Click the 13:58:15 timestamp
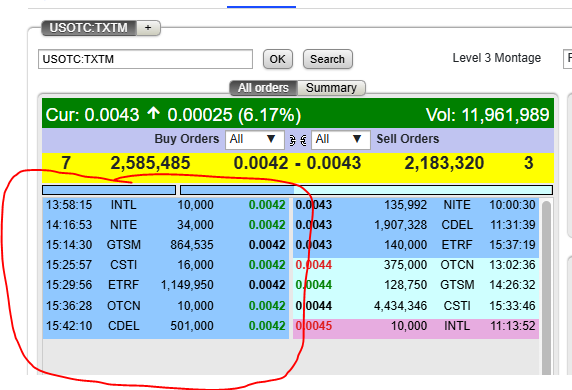572x390 pixels. [69, 205]
